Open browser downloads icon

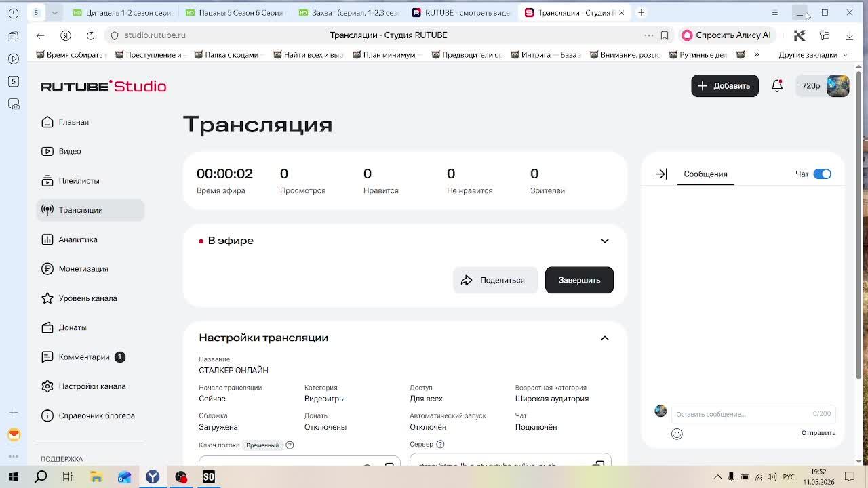(x=850, y=35)
